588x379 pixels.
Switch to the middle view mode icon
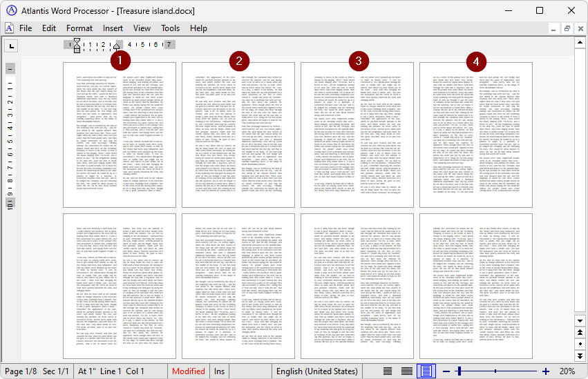pyautogui.click(x=407, y=371)
